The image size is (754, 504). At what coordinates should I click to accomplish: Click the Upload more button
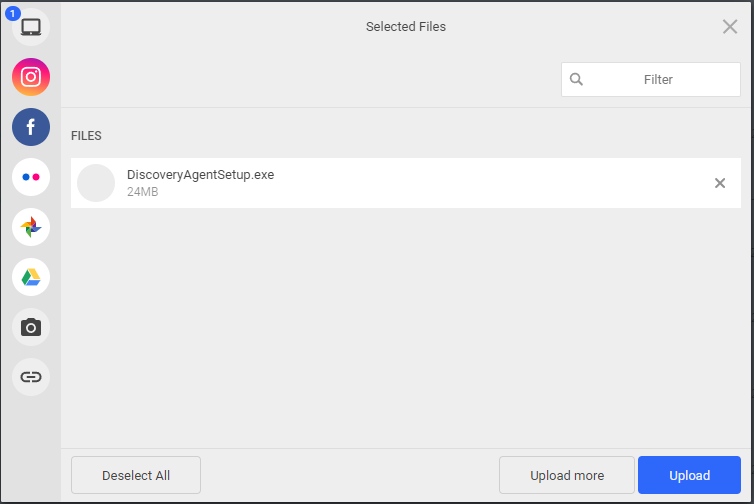567,475
